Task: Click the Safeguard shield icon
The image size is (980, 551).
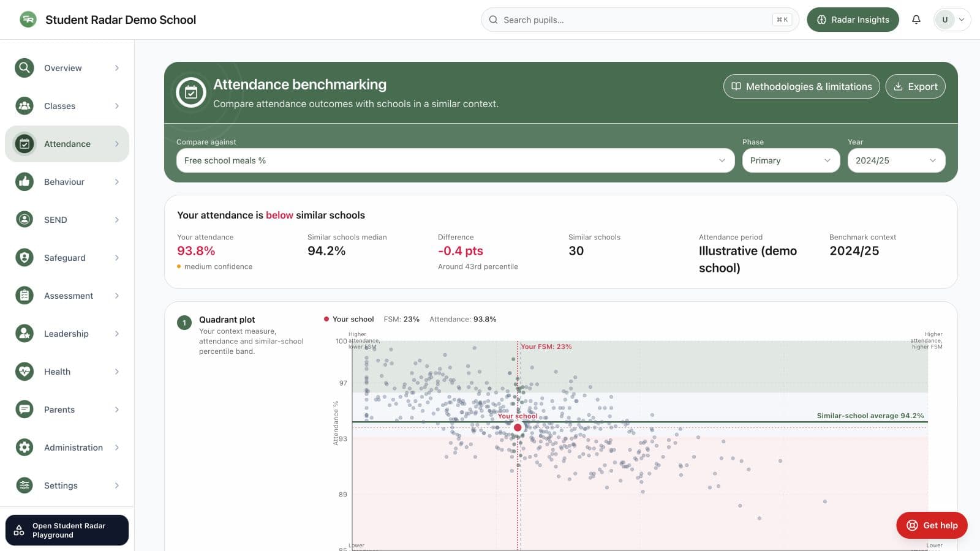Action: coord(24,258)
